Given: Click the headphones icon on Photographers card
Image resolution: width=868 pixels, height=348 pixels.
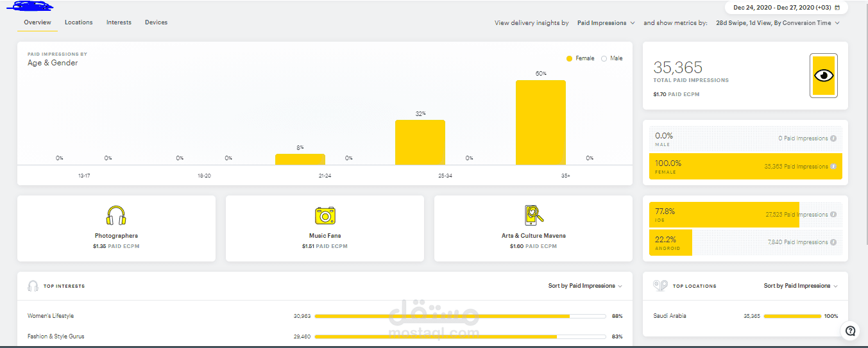Looking at the screenshot, I should pyautogui.click(x=116, y=215).
